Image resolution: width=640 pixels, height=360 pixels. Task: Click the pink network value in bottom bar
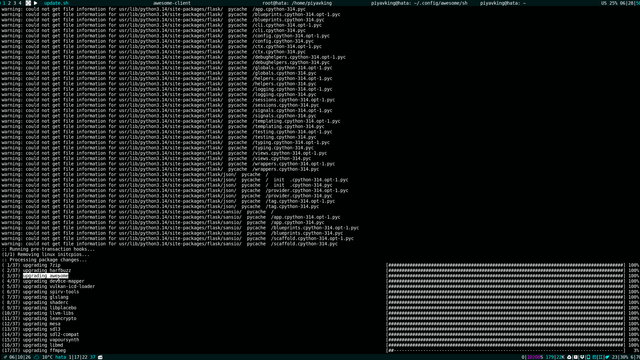pos(534,357)
